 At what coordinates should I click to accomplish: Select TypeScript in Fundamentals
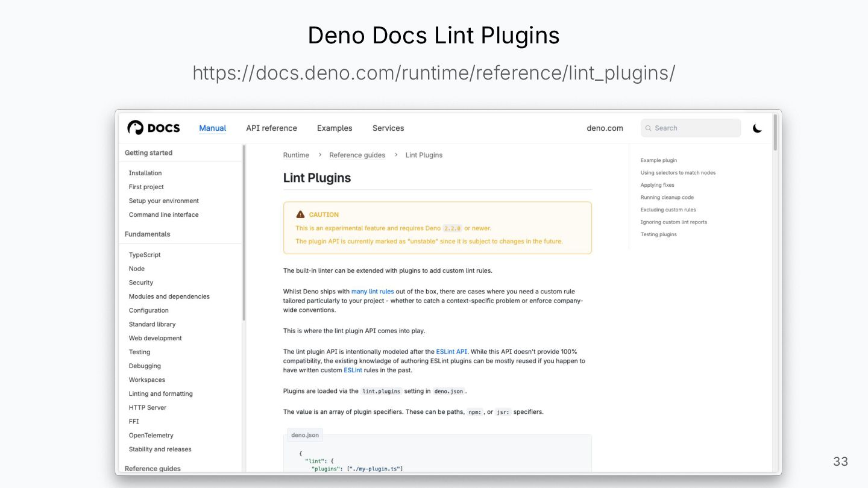[145, 255]
